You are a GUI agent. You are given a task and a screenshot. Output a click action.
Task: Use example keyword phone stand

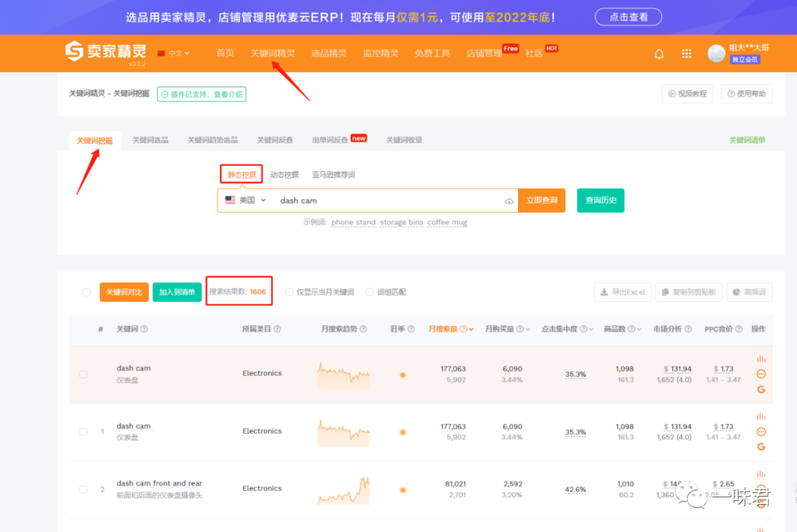coord(353,223)
